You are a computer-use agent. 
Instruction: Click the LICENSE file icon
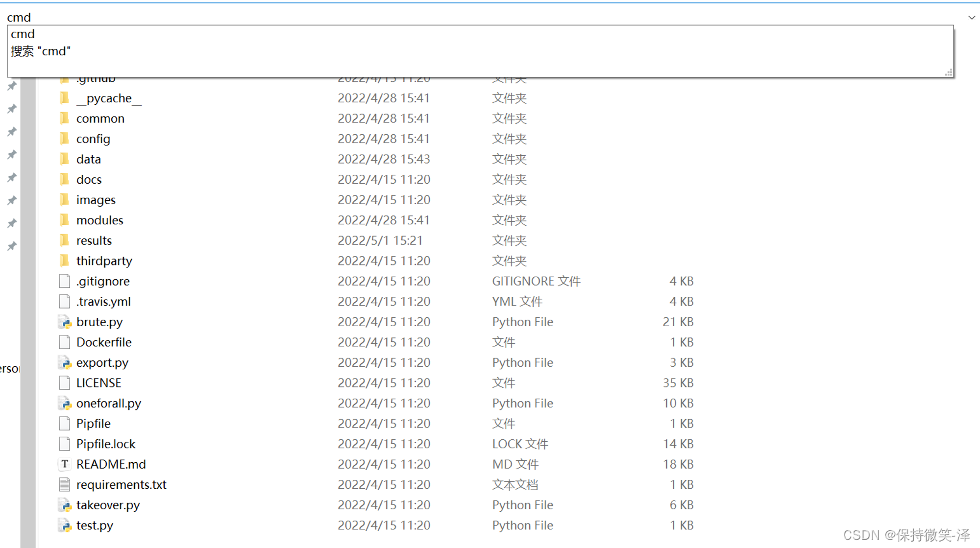64,382
